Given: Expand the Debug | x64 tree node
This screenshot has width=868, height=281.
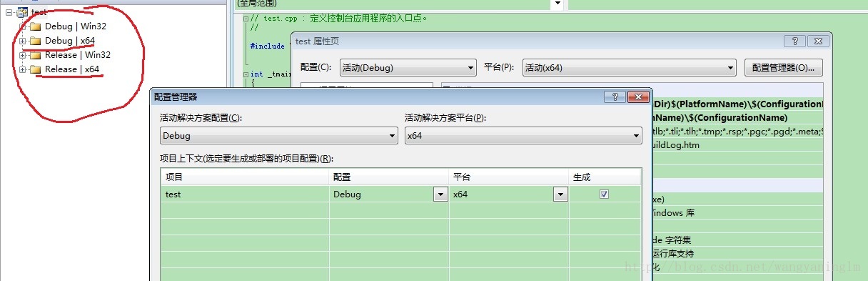Looking at the screenshot, I should point(23,41).
